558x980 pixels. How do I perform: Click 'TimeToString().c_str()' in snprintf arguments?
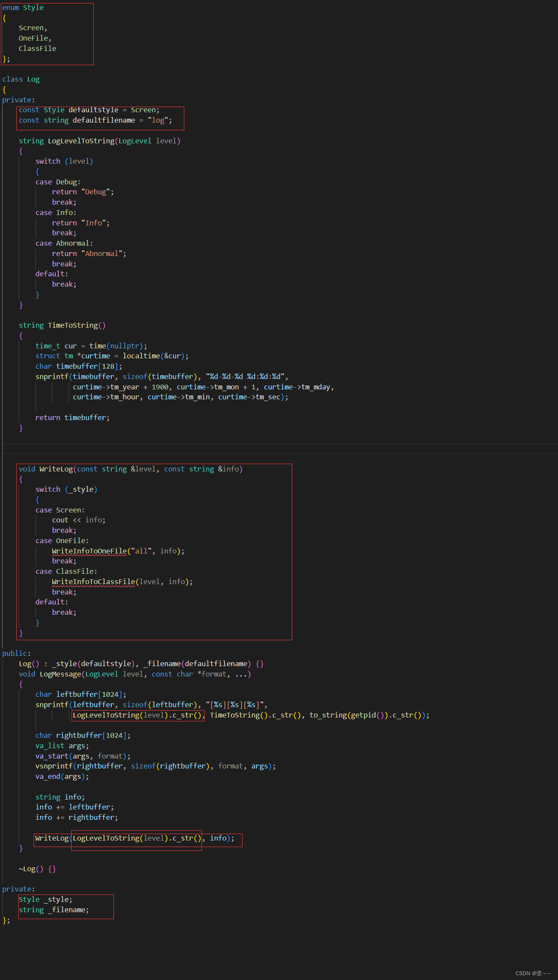[x=255, y=715]
